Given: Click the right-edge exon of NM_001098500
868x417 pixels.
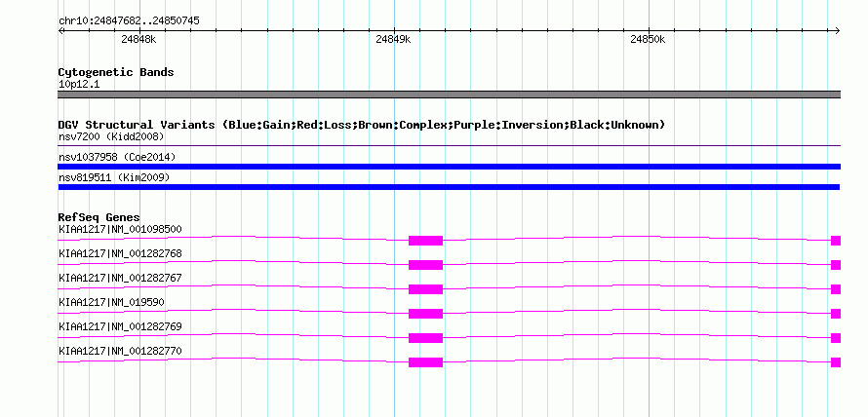Looking at the screenshot, I should pyautogui.click(x=836, y=241).
